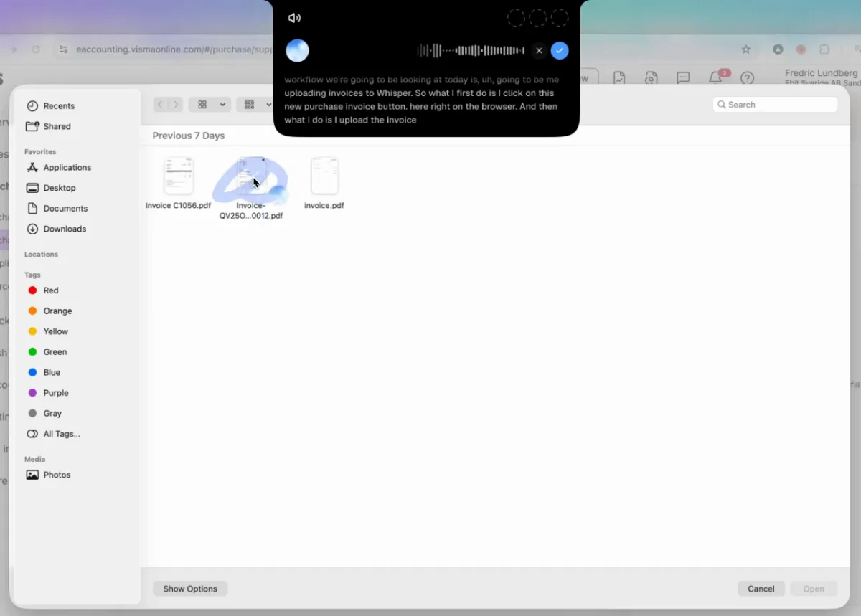Show All Tags in sidebar

click(x=53, y=434)
